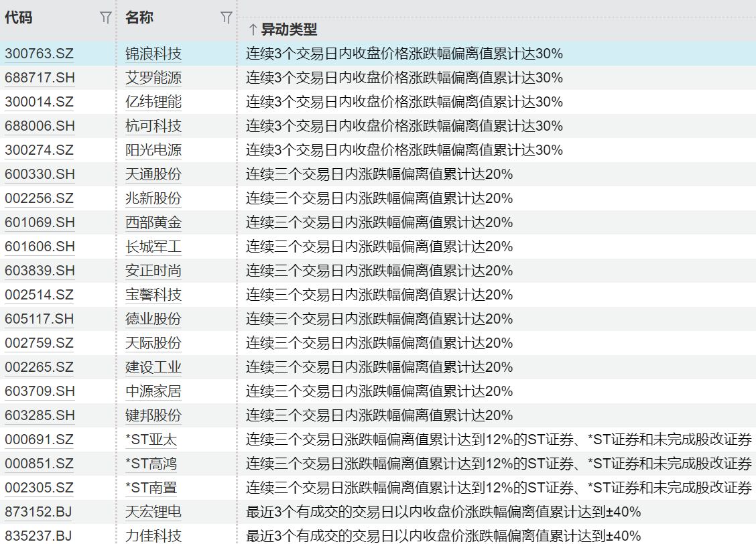
Task: Open stock code 603285.SH
Action: point(40,415)
